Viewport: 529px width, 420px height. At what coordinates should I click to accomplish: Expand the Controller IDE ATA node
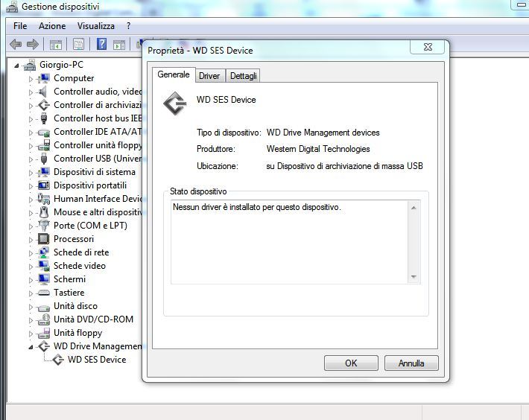(x=31, y=133)
